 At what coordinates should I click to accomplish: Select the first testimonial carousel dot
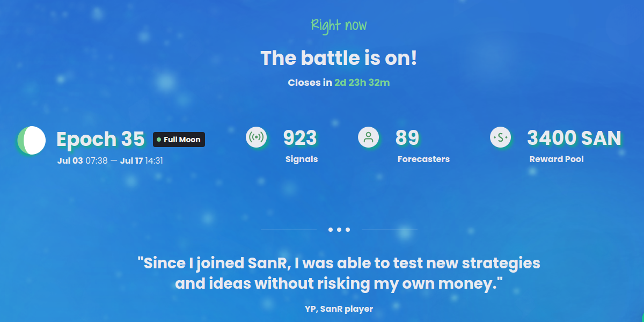tap(331, 230)
